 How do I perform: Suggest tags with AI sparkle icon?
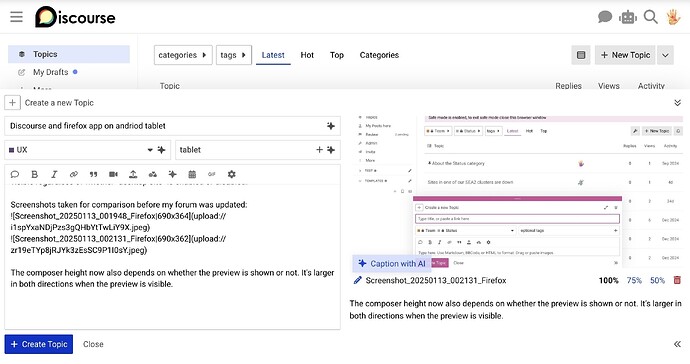coord(331,150)
